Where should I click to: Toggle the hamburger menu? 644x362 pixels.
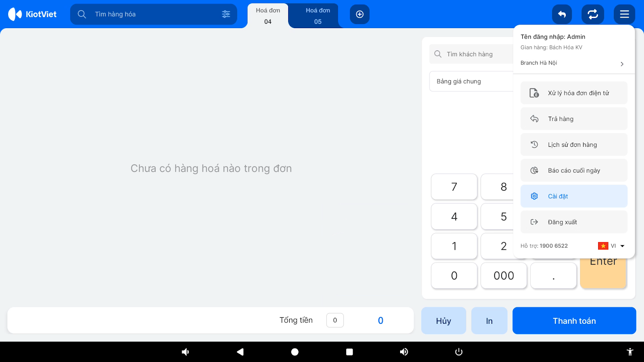coord(624,14)
